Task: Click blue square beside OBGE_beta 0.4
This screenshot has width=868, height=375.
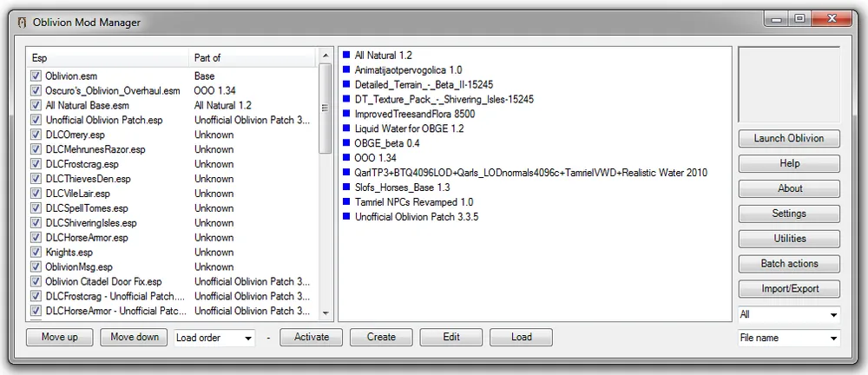Action: tap(346, 143)
